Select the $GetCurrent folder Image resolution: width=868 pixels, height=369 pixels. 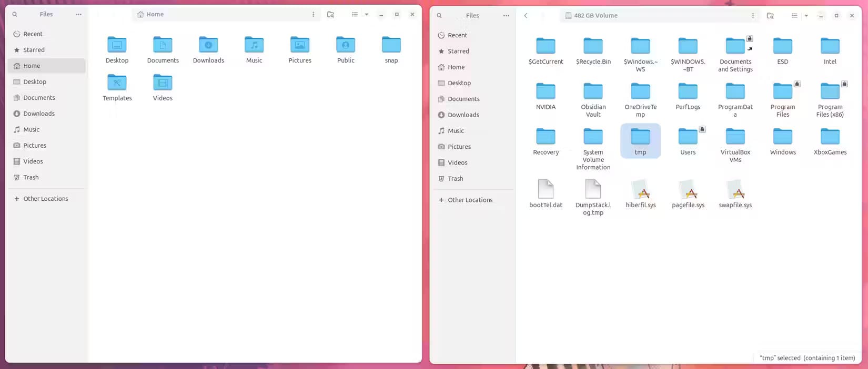(x=546, y=52)
